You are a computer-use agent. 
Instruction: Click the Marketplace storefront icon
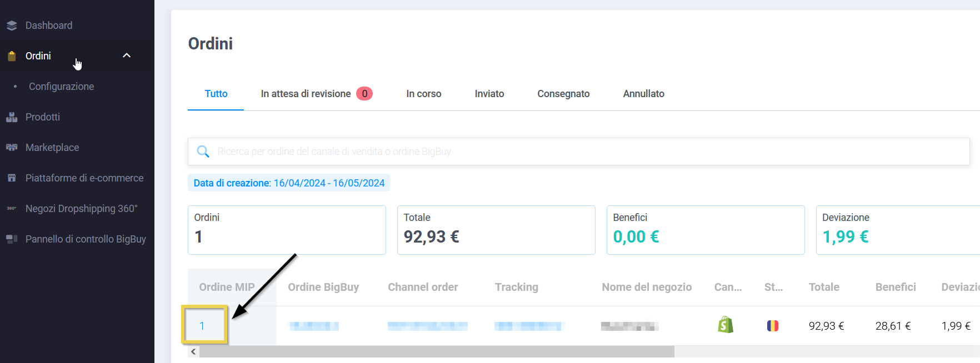[x=12, y=148]
